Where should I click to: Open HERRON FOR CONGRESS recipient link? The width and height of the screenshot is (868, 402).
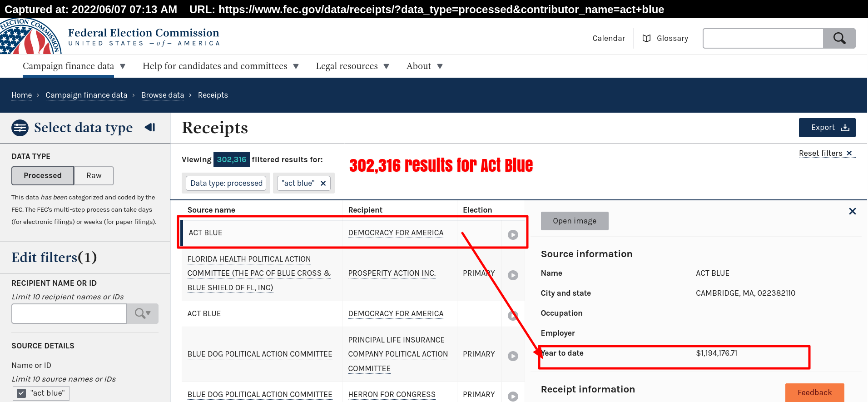[392, 394]
